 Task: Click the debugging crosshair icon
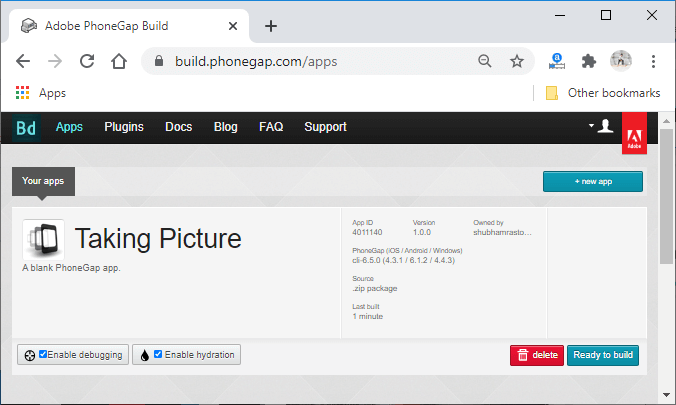tap(29, 355)
